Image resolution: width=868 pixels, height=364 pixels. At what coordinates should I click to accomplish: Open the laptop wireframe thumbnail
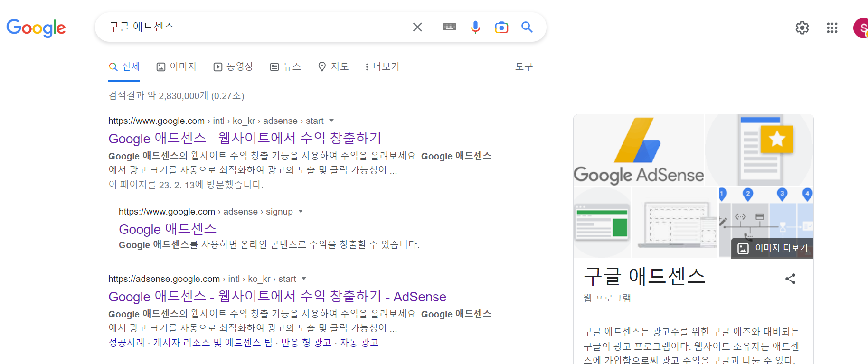pyautogui.click(x=675, y=223)
